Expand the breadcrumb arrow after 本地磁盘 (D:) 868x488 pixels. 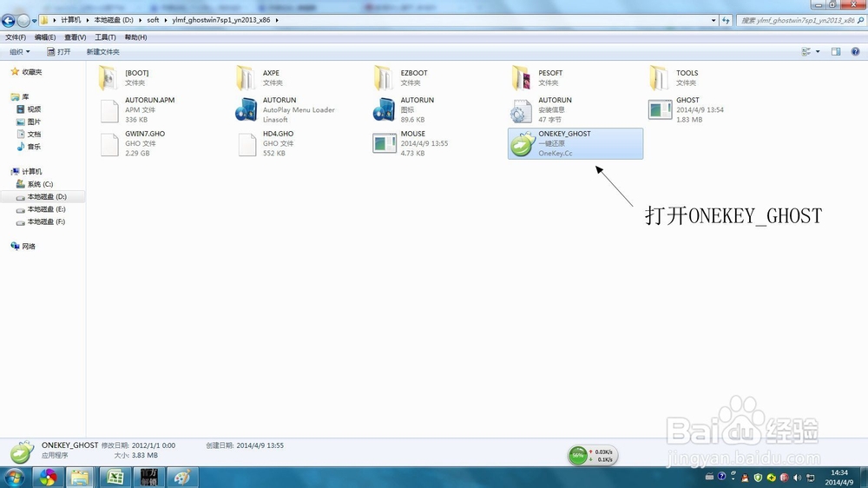click(x=140, y=20)
